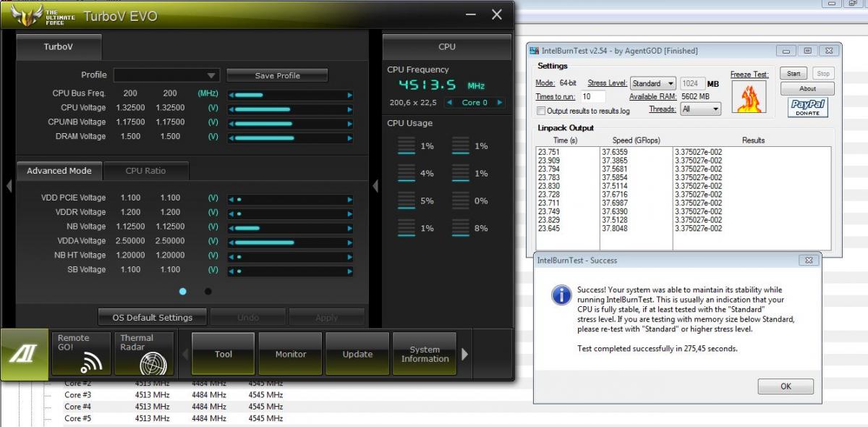This screenshot has height=427, width=868.
Task: Select the CPU panel tab
Action: (447, 46)
